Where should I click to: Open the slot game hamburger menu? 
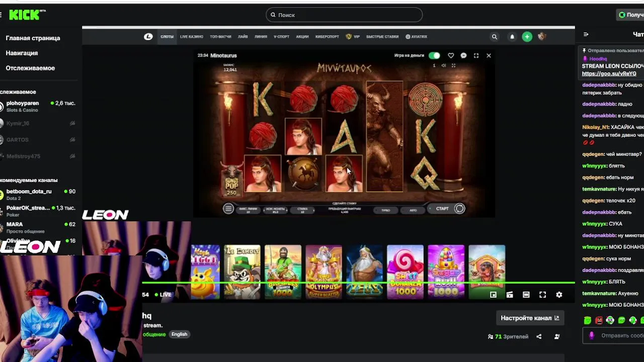(228, 209)
